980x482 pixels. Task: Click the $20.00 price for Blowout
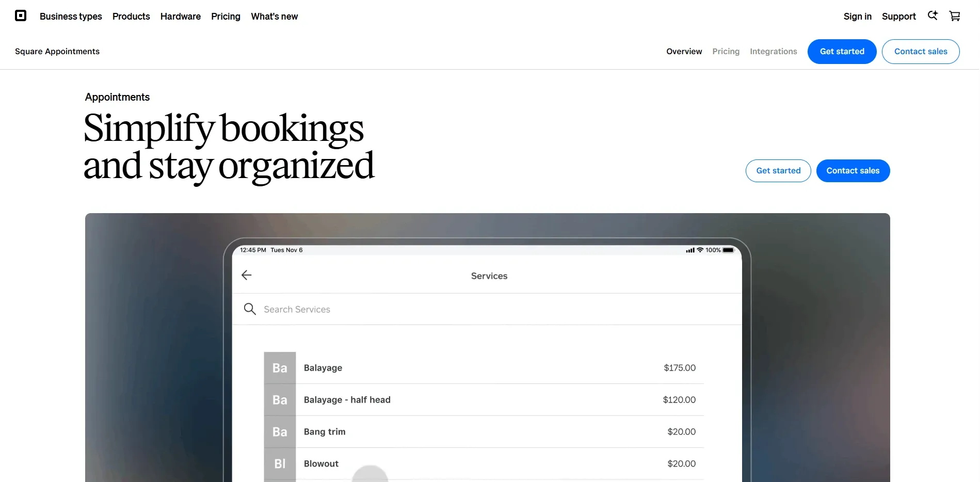681,464
